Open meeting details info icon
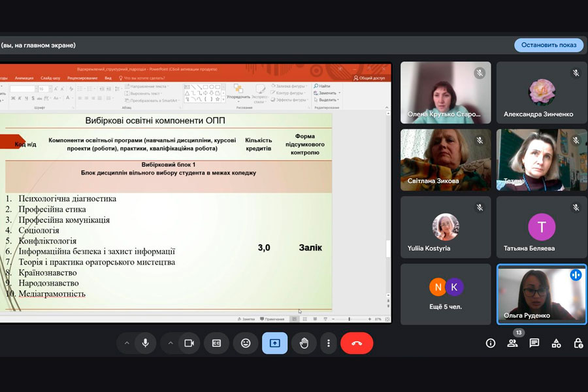Viewport: 588px width, 392px height. tap(491, 343)
